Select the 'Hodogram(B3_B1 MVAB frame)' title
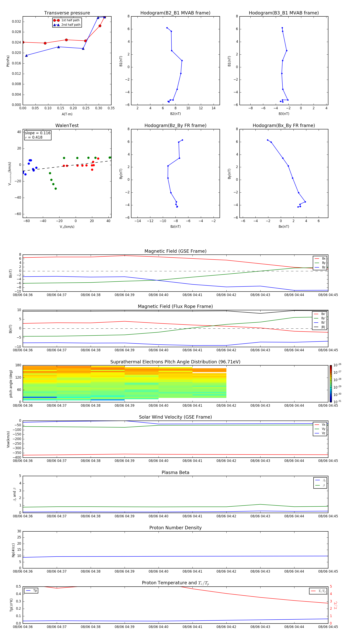This screenshot has height=644, width=351. pos(284,13)
